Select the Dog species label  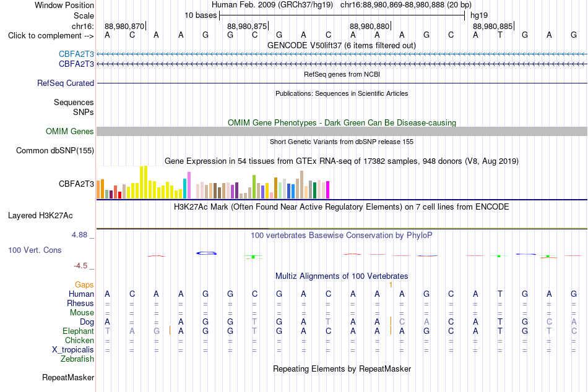point(87,322)
